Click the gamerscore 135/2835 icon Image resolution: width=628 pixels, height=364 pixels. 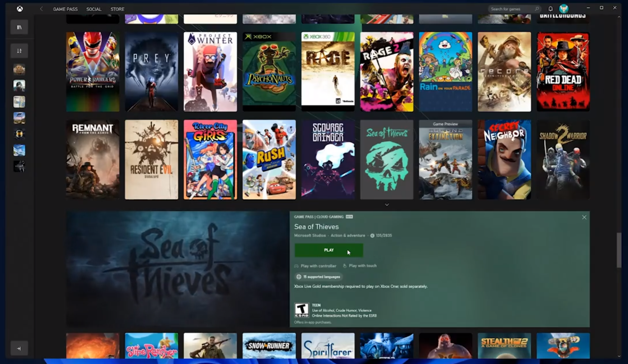(x=372, y=236)
